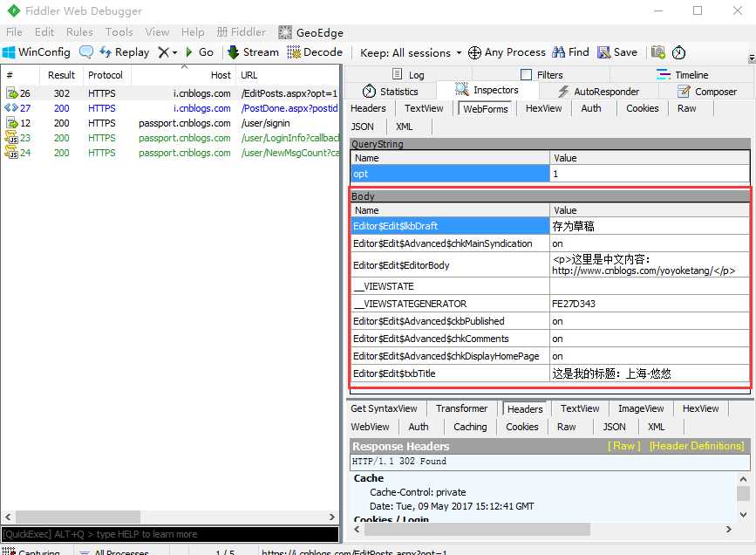Click the opt QueryString name cell
756x555 pixels.
pyautogui.click(x=450, y=174)
